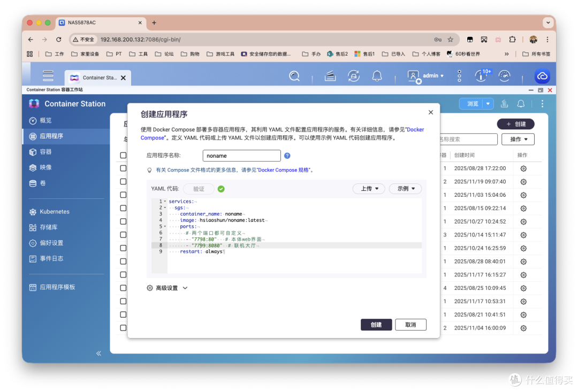Open the 上传 upload dropdown
Viewport: 578px width, 392px height.
(x=369, y=189)
